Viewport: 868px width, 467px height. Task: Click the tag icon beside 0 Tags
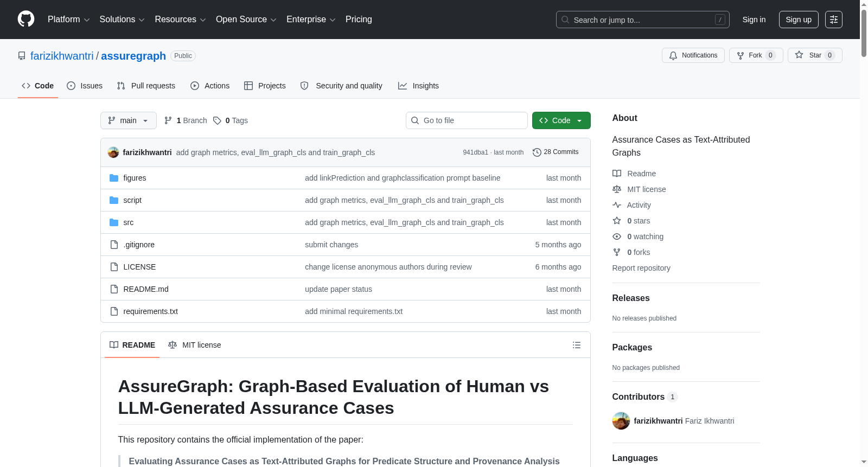[217, 120]
